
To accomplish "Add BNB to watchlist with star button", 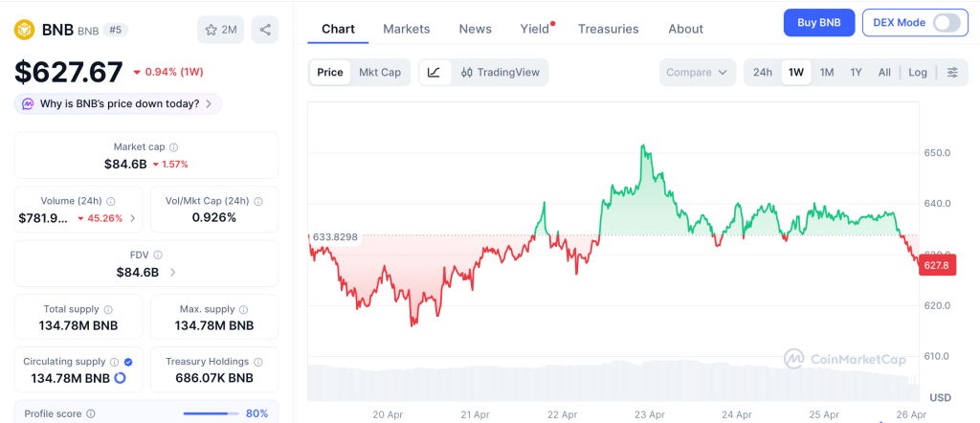I will pos(221,30).
